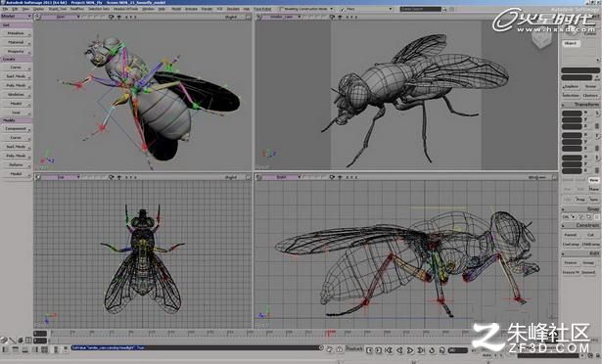Open the view selector dropdown in top-left viewport
The image size is (602, 364).
pos(61,17)
